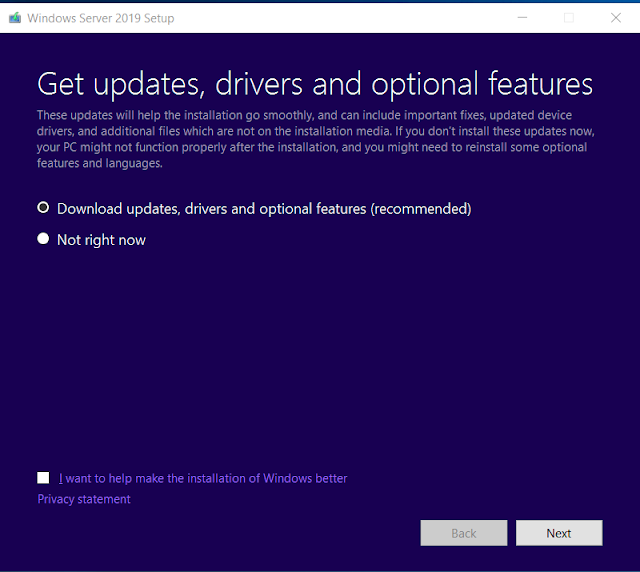The height and width of the screenshot is (572, 640).
Task: Close the Windows Server 2019 Setup window
Action: click(616, 18)
